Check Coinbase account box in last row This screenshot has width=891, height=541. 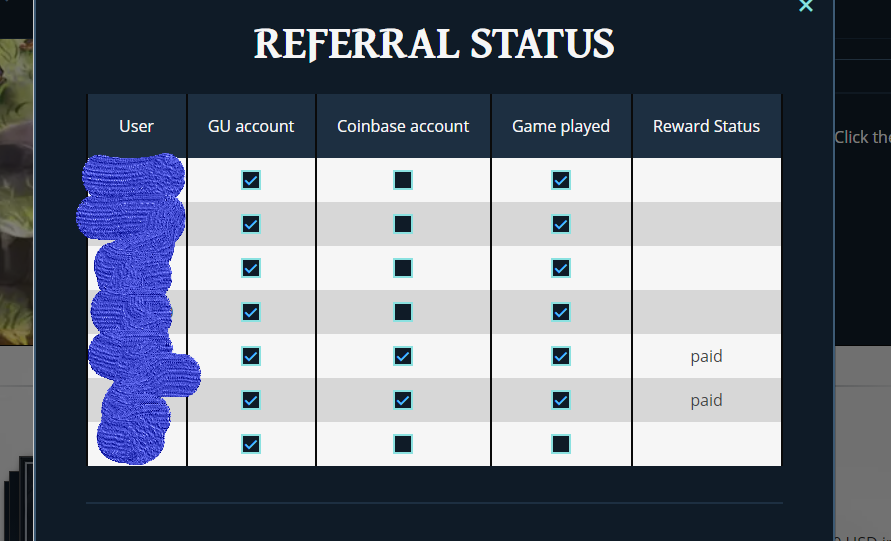[x=403, y=444]
